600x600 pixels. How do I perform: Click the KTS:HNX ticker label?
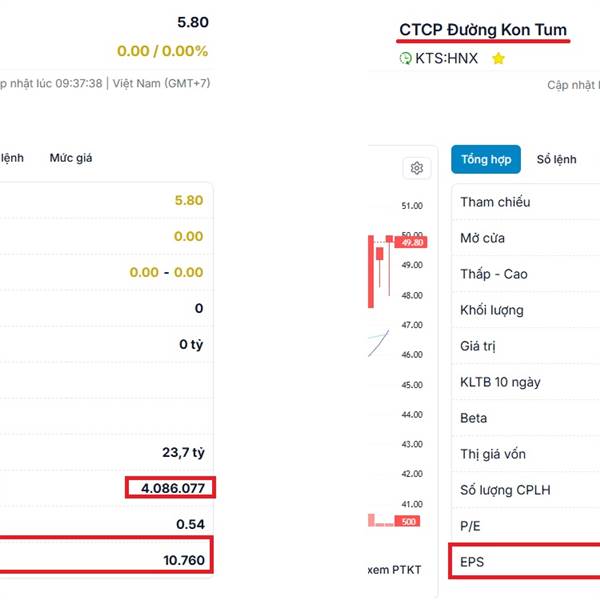pyautogui.click(x=447, y=59)
